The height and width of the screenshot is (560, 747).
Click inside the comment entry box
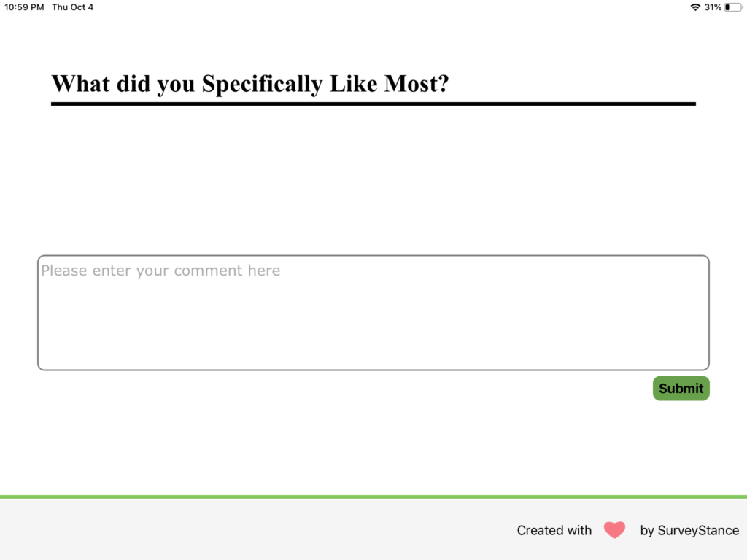(373, 312)
